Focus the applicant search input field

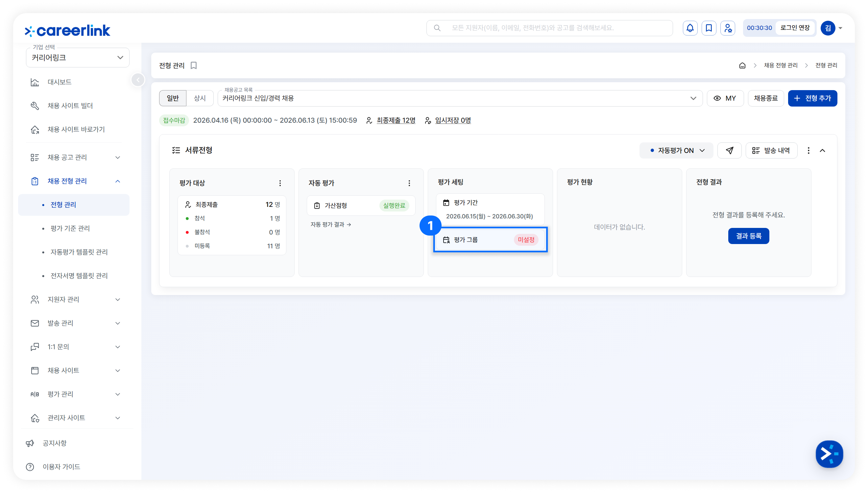[549, 28]
